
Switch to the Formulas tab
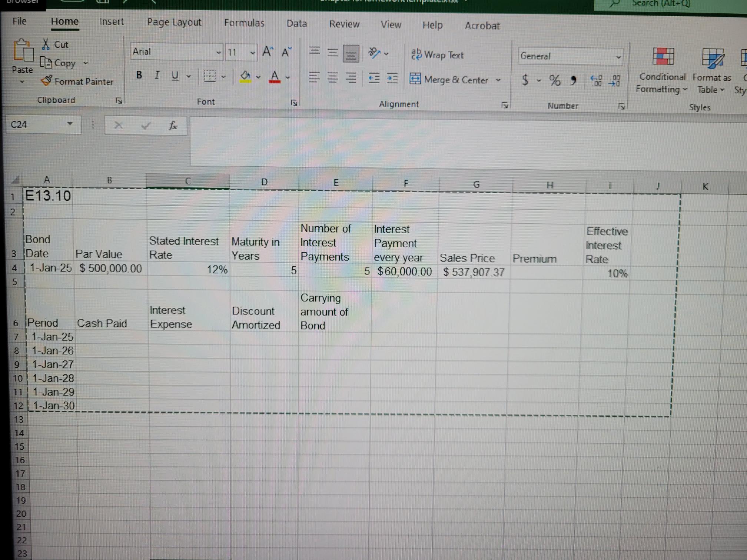click(x=244, y=23)
